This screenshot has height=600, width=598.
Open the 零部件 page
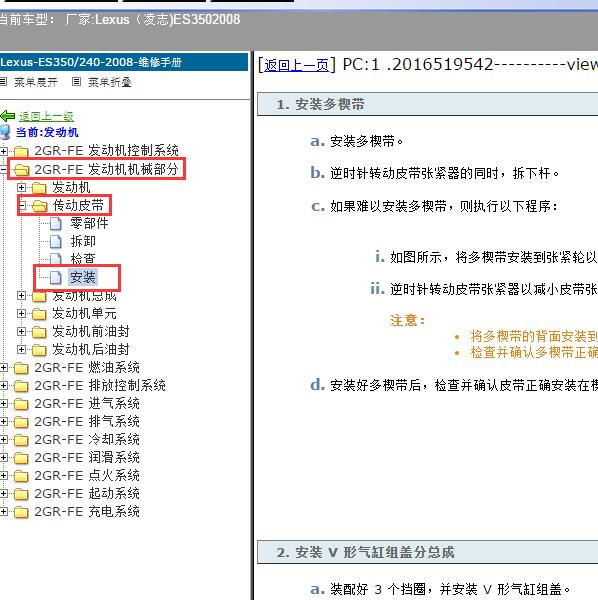click(x=89, y=223)
